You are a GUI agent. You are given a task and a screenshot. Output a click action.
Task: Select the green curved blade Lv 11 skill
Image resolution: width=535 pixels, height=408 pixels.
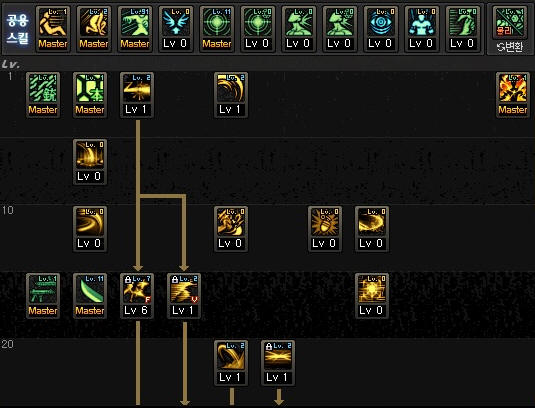coord(90,296)
